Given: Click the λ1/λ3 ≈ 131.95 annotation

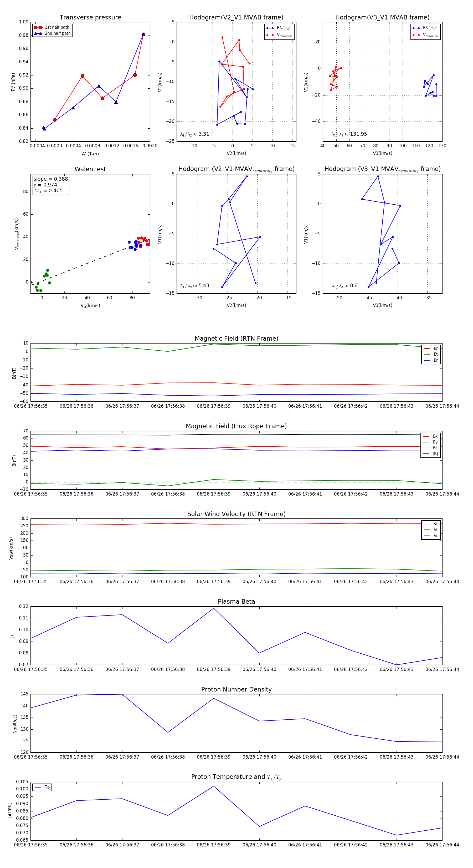Looking at the screenshot, I should click(349, 134).
